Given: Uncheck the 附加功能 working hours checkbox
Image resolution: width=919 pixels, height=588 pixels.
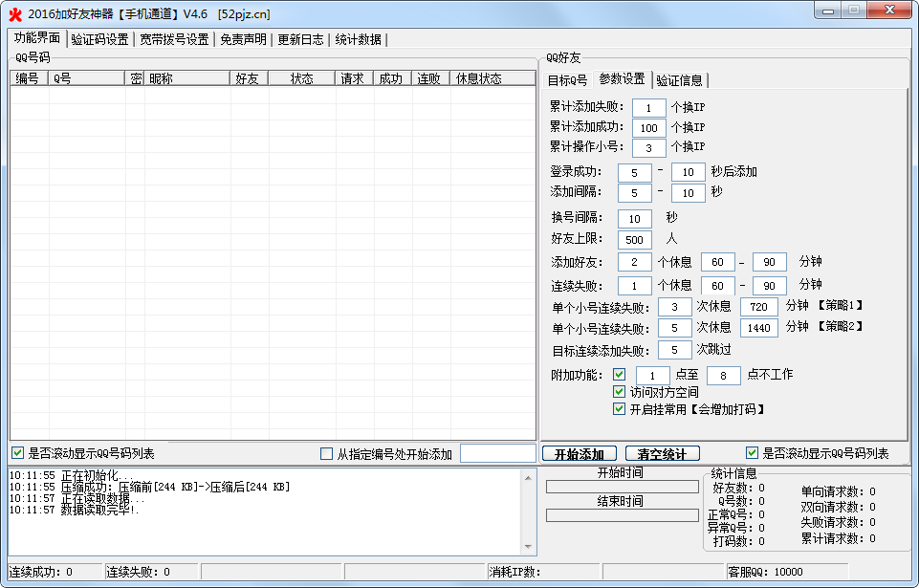Looking at the screenshot, I should (619, 374).
